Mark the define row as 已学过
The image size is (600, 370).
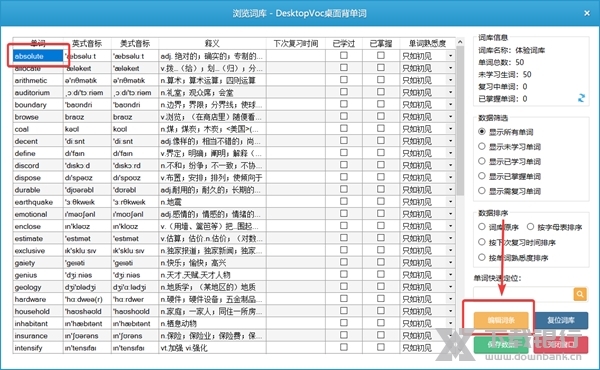tap(344, 153)
